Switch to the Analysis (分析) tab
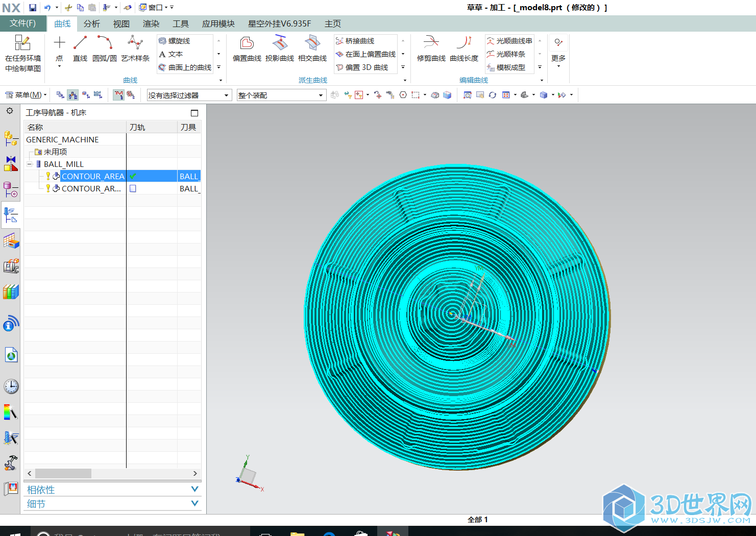 point(92,24)
